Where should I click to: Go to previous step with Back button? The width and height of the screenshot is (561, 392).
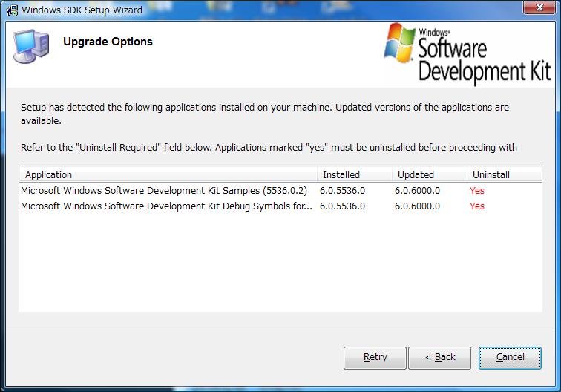[440, 357]
